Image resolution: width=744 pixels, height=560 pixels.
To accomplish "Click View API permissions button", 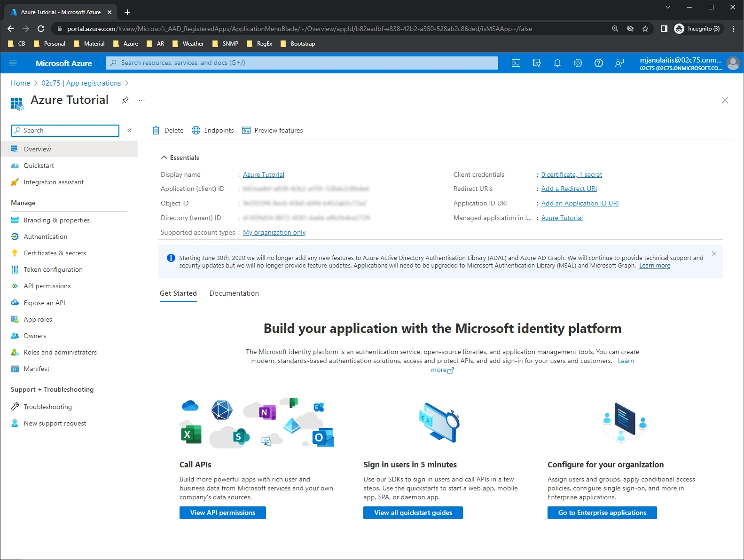I will point(223,513).
